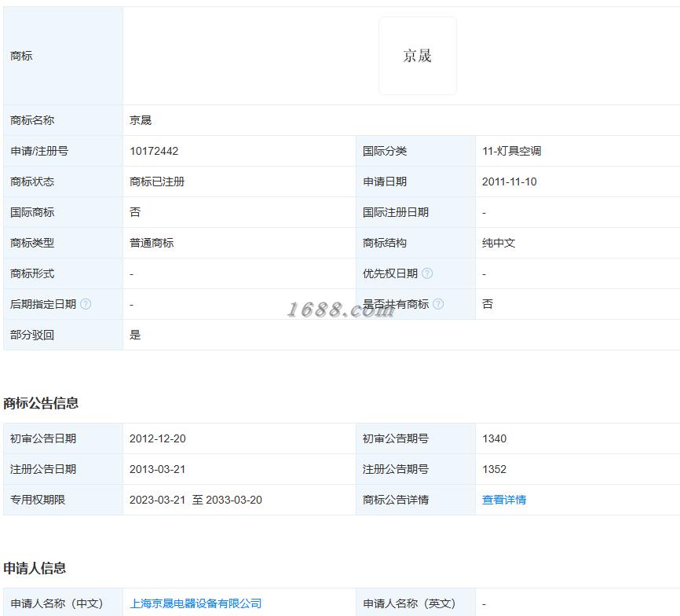The width and height of the screenshot is (680, 616).
Task: Select the registration number 10172442
Action: pyautogui.click(x=154, y=151)
